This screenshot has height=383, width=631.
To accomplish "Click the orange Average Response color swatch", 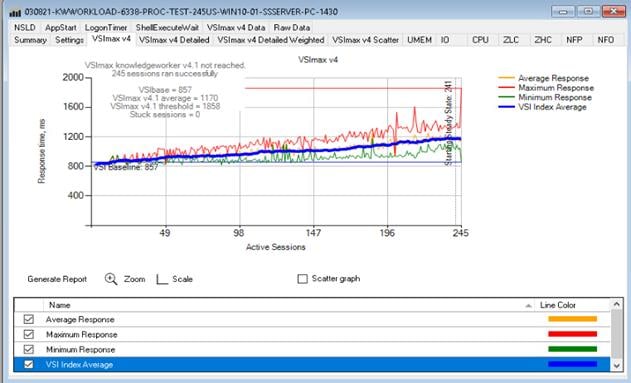I will click(x=572, y=319).
